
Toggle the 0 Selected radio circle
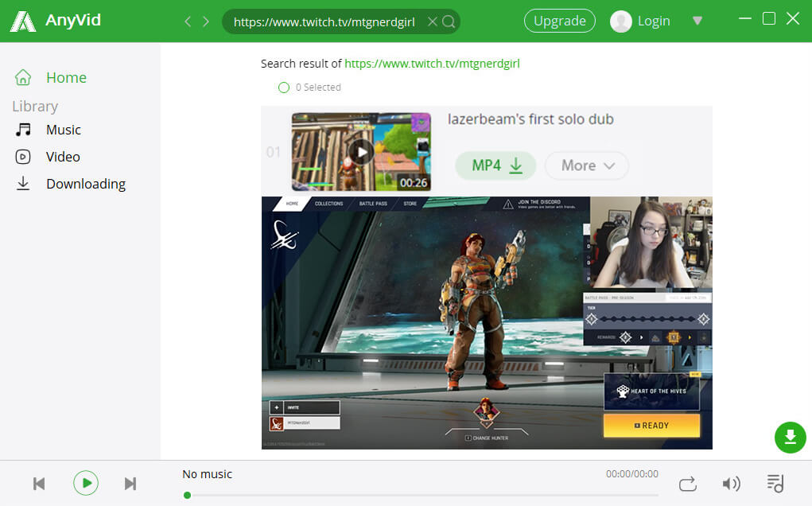pos(284,88)
